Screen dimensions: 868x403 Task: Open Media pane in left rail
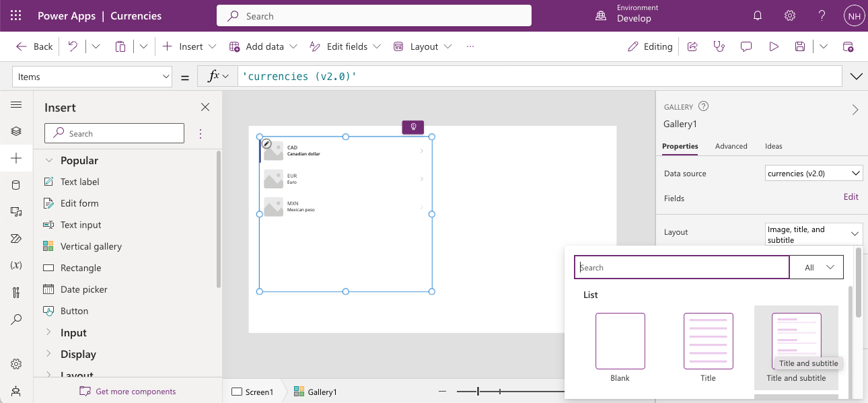(x=16, y=212)
